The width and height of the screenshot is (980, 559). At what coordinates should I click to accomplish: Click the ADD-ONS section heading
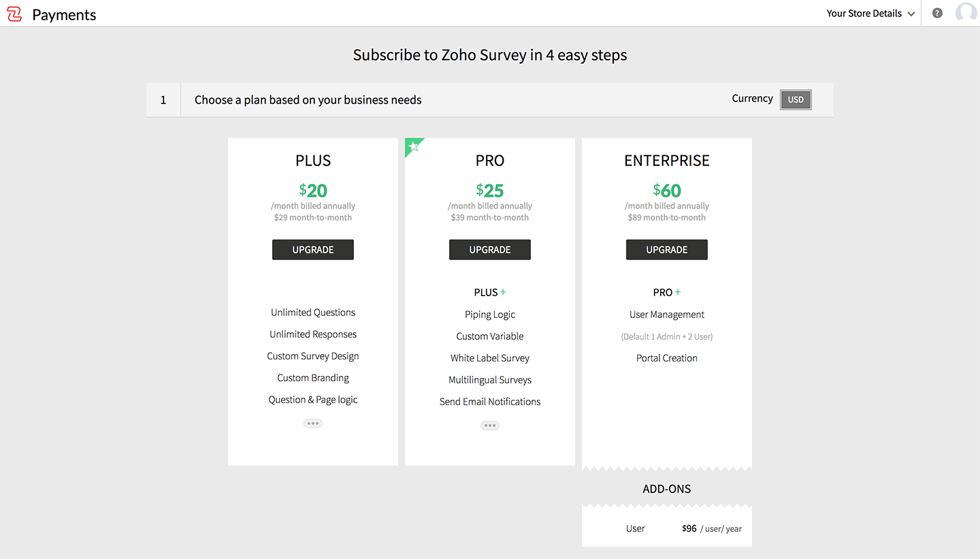pos(667,489)
